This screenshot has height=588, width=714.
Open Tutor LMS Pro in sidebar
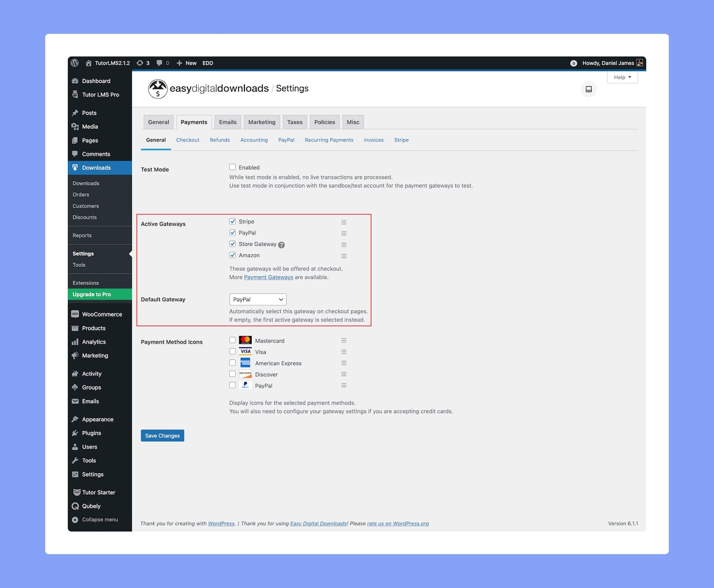(100, 95)
